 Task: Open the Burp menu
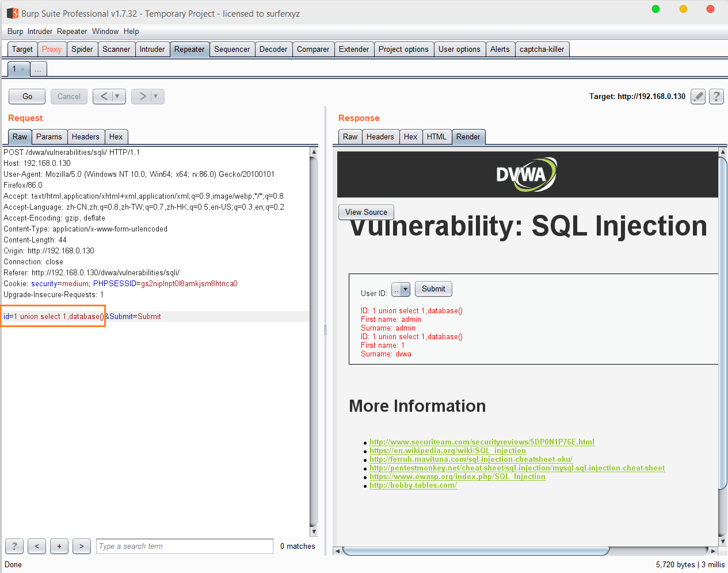point(16,31)
